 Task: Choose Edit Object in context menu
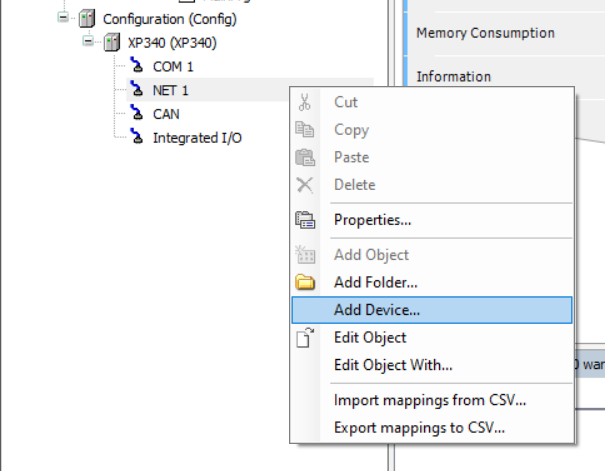coord(369,338)
